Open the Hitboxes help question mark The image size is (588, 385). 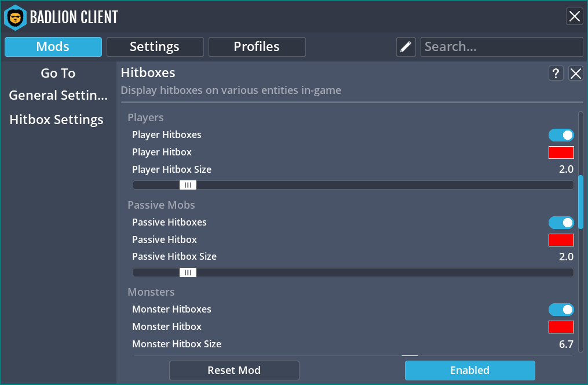pyautogui.click(x=556, y=73)
